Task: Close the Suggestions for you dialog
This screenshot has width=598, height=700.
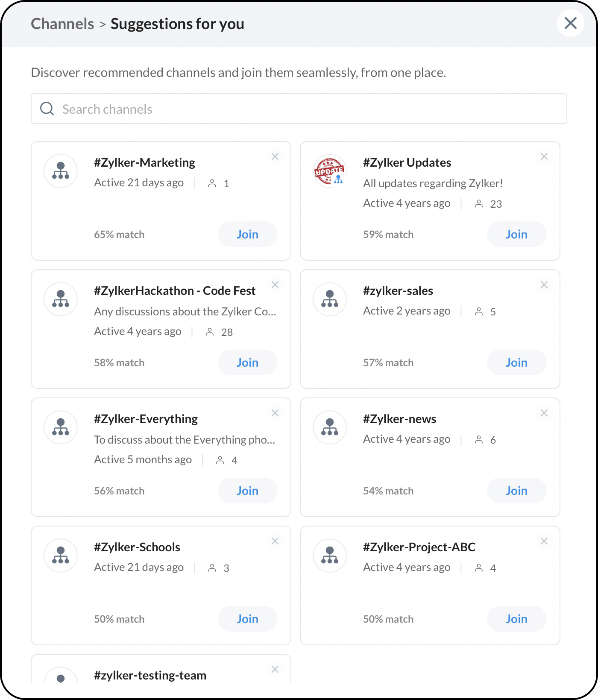Action: tap(570, 23)
